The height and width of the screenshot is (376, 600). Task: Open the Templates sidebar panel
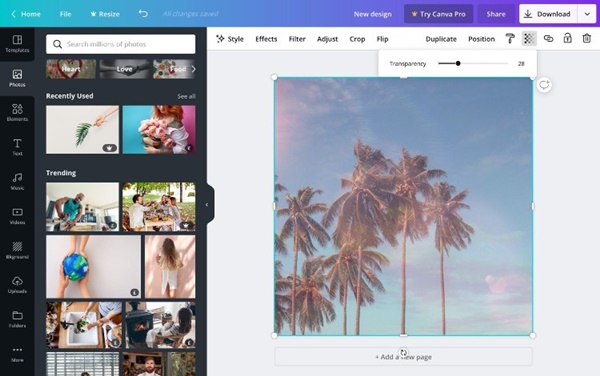click(17, 44)
